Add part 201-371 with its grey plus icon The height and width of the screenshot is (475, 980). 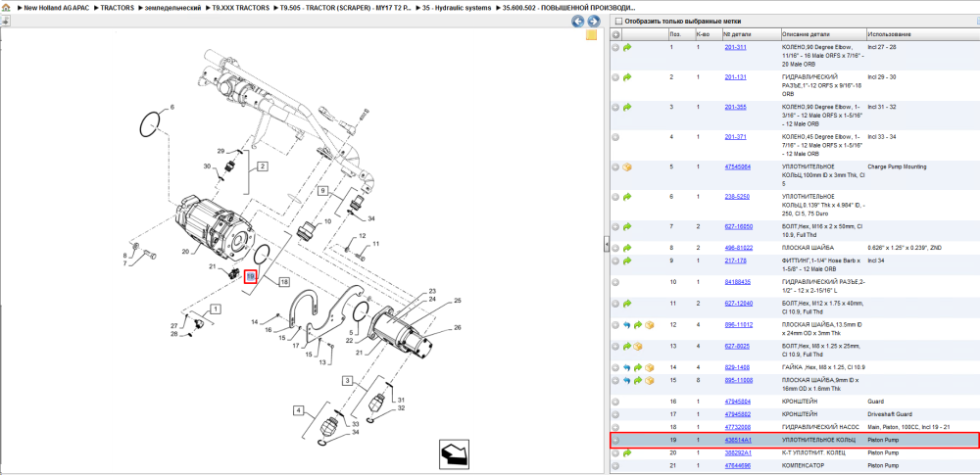tap(615, 137)
